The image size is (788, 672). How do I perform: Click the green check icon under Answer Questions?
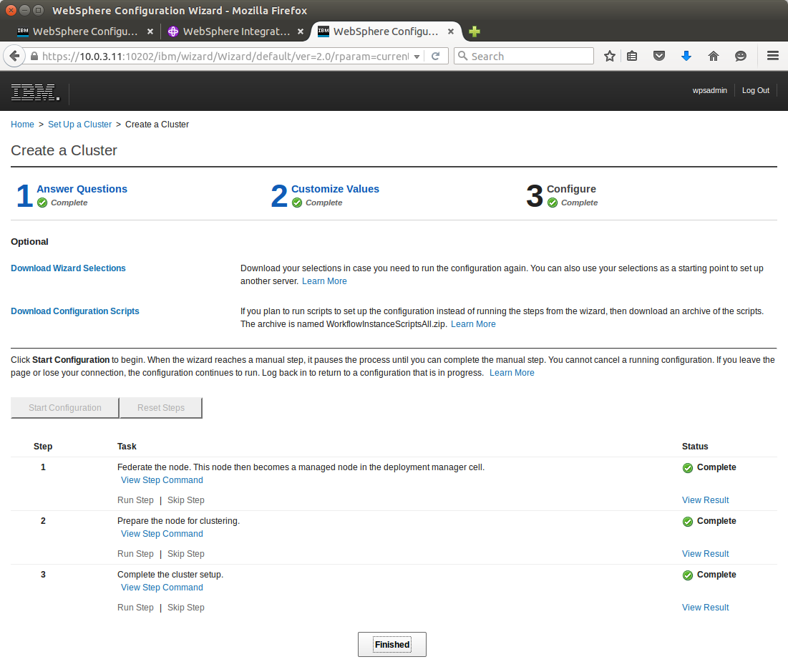click(x=42, y=203)
